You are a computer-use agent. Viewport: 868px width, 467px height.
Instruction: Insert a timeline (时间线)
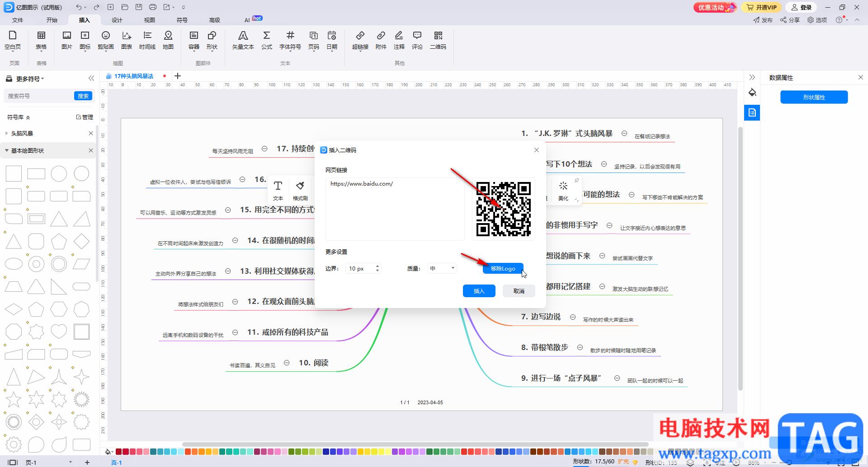pos(147,40)
